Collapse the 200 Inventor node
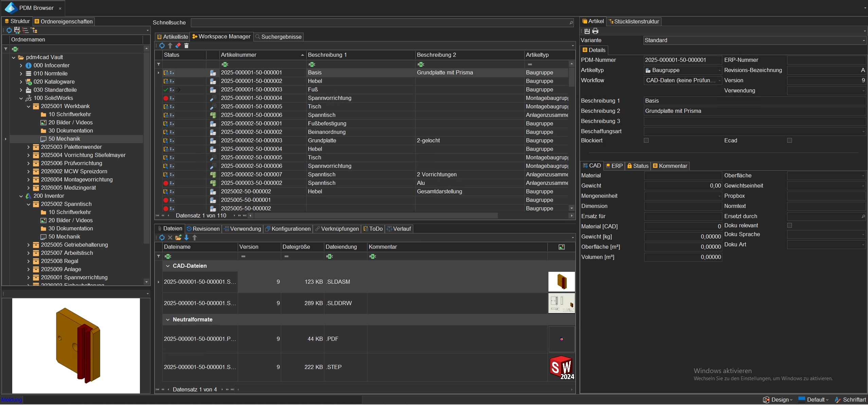 click(x=21, y=196)
